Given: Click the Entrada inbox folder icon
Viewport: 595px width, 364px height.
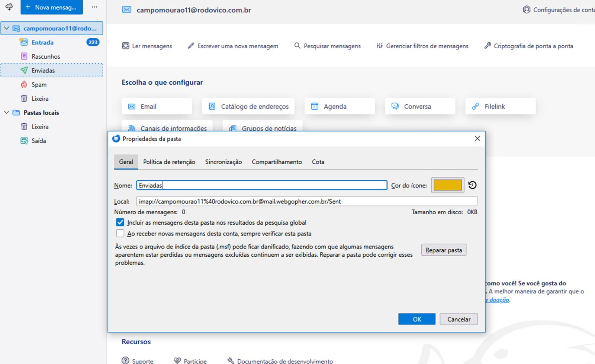Looking at the screenshot, I should click(x=24, y=42).
